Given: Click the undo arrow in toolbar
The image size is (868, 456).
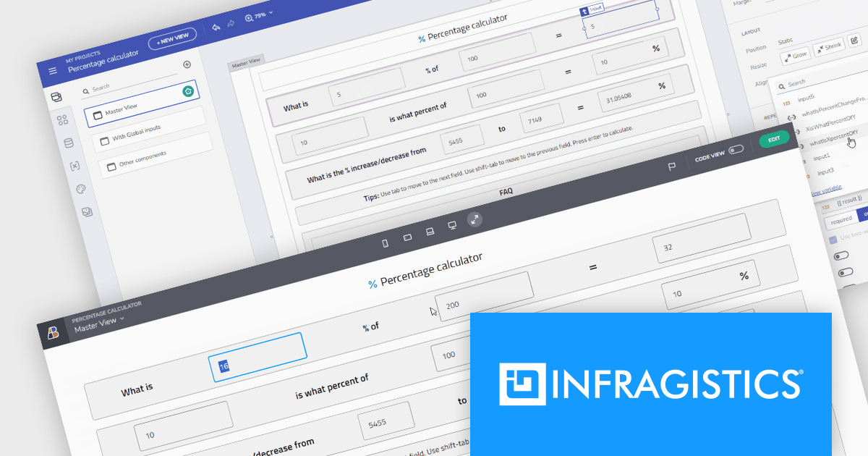Looking at the screenshot, I should [216, 26].
